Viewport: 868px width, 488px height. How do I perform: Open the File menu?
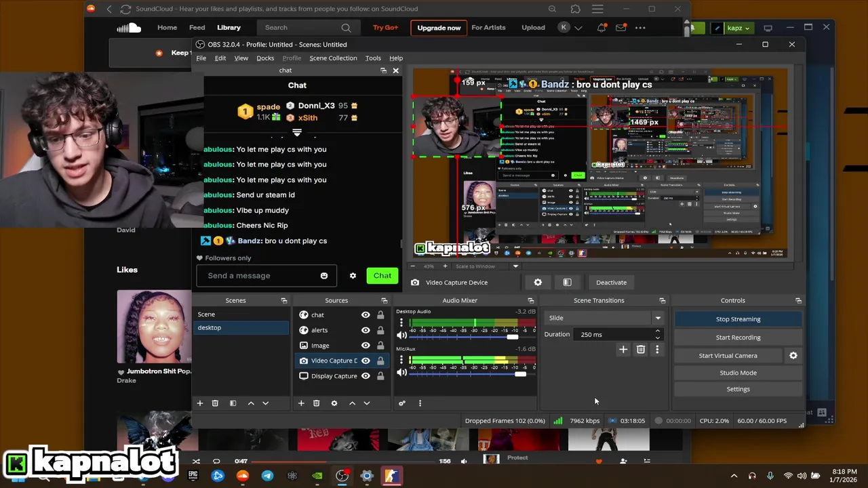pyautogui.click(x=201, y=58)
